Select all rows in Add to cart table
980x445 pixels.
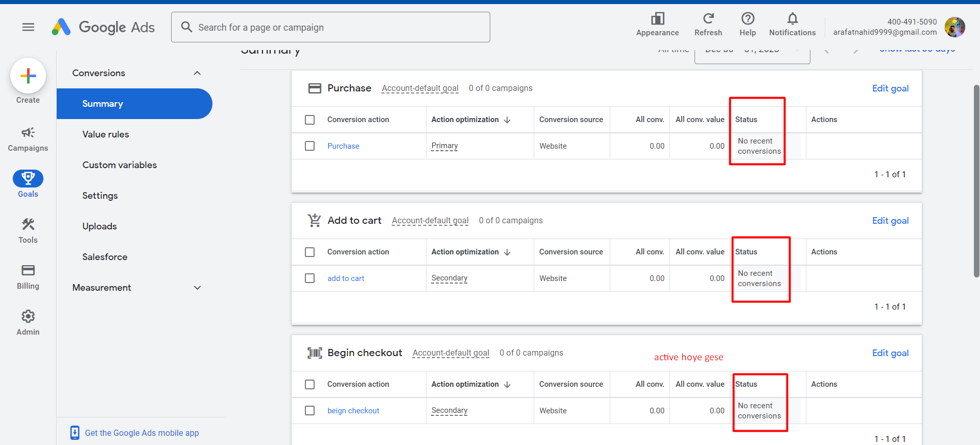pyautogui.click(x=309, y=252)
